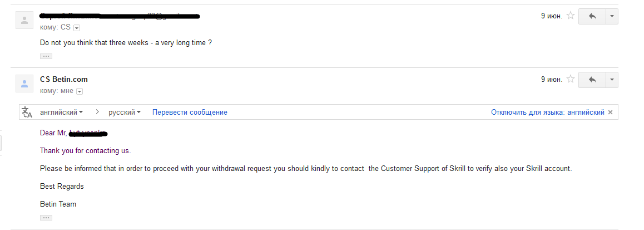Show details arrow next to кому: CS
The width and height of the screenshot is (644, 230).
[x=77, y=28]
